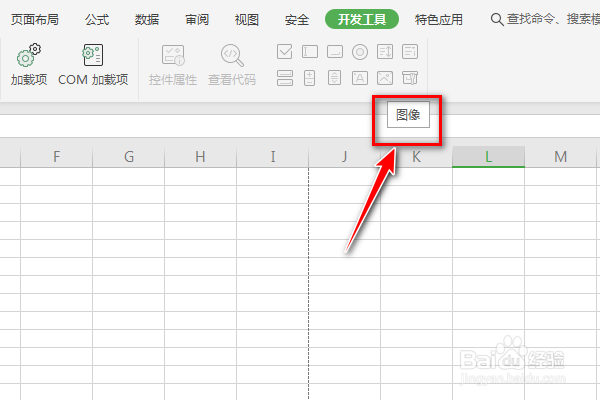Focus the 查找命令 search field
The height and width of the screenshot is (400, 600).
[x=553, y=19]
